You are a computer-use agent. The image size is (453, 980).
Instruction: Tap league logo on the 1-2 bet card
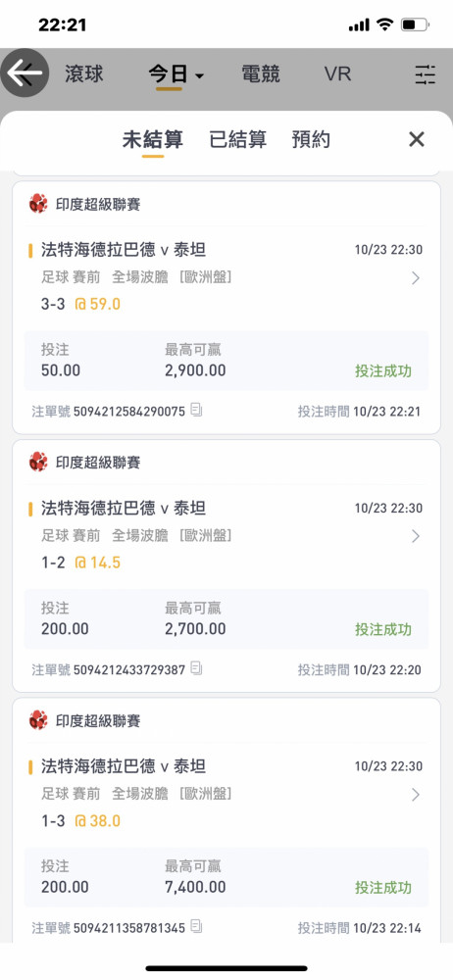click(x=38, y=462)
